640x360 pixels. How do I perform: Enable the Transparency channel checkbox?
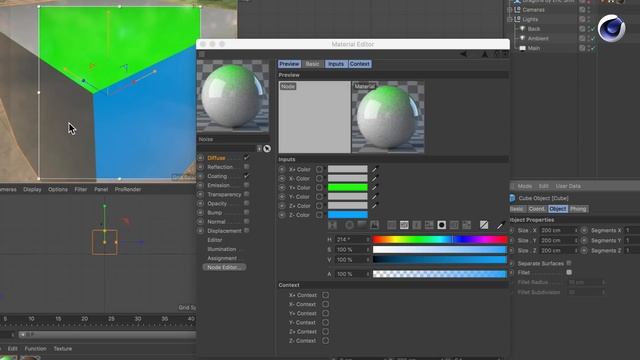pos(246,194)
